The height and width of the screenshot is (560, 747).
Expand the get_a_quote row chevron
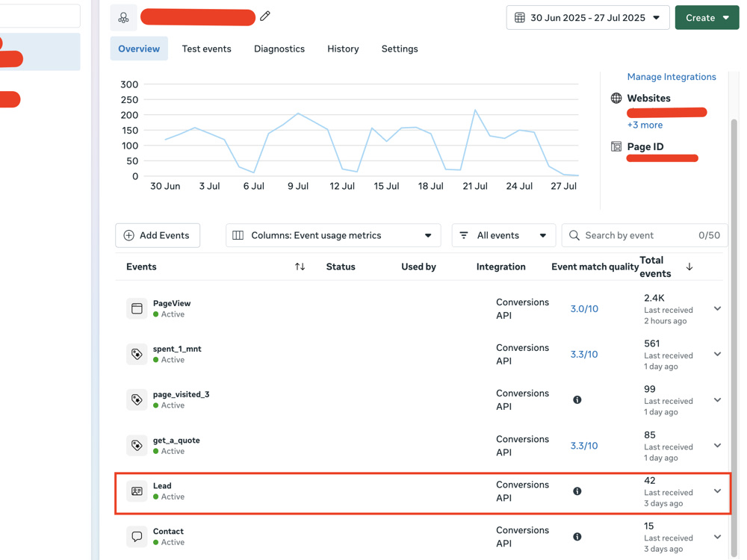click(x=717, y=446)
